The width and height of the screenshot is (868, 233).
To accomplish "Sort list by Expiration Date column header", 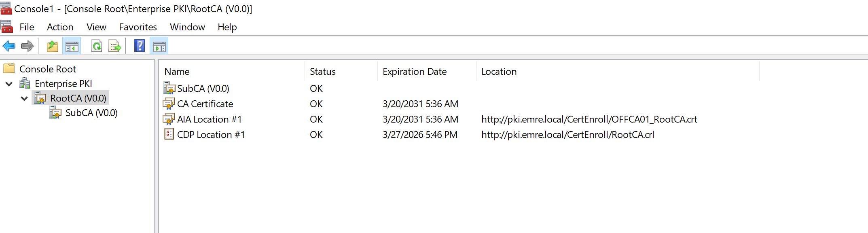I will click(x=414, y=72).
